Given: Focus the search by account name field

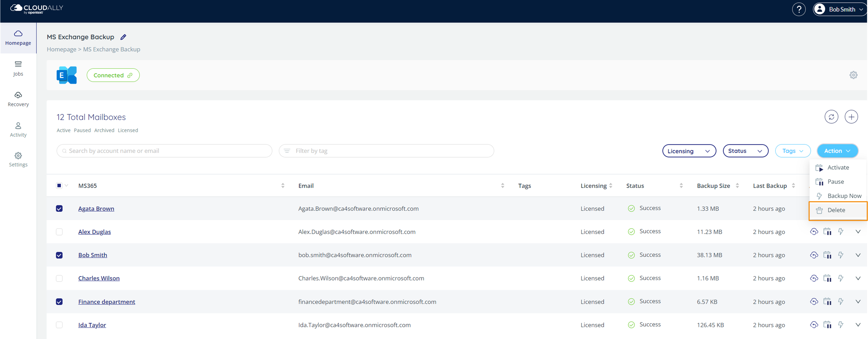Looking at the screenshot, I should (164, 151).
